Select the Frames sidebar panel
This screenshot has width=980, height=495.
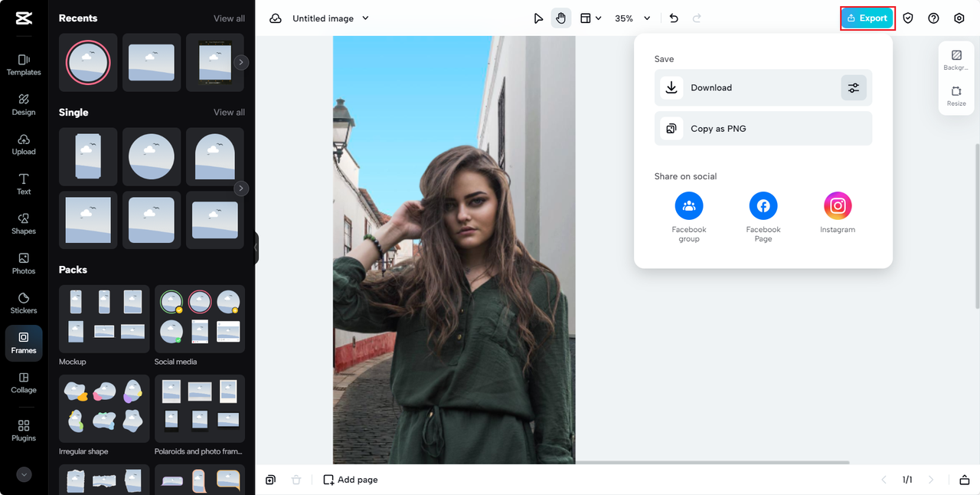point(24,343)
